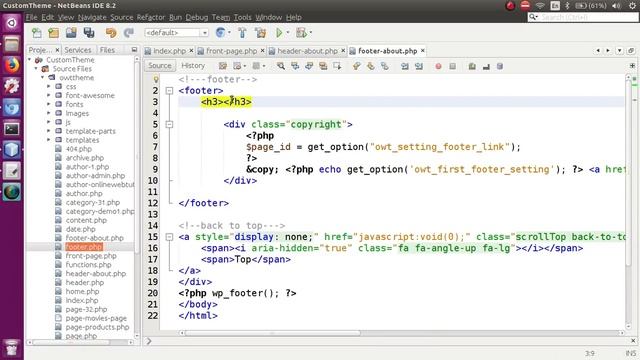Switch to the History view button
The image size is (640, 360).
click(x=193, y=66)
